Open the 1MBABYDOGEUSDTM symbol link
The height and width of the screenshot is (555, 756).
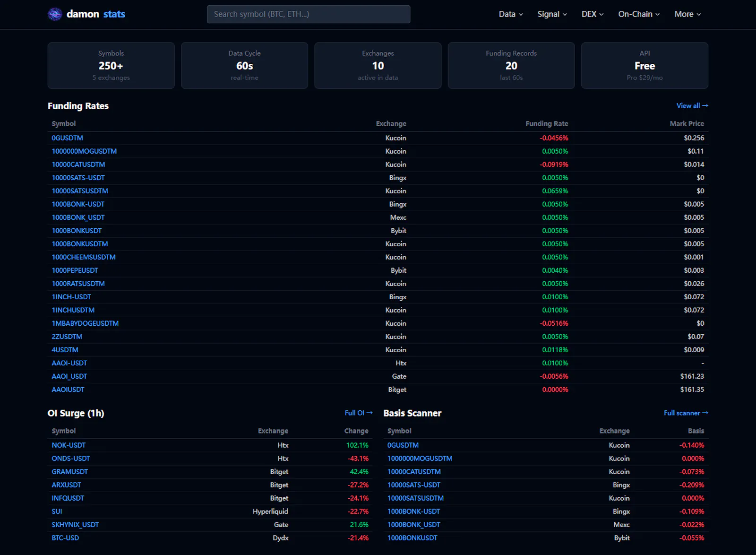(x=85, y=323)
